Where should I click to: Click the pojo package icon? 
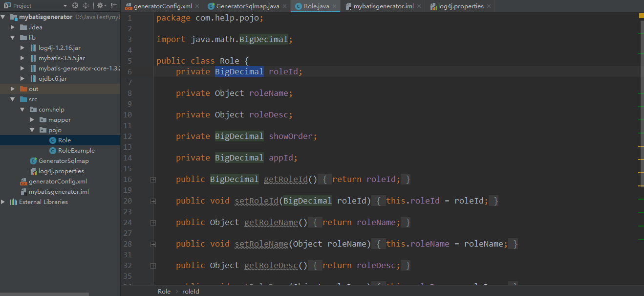click(43, 130)
